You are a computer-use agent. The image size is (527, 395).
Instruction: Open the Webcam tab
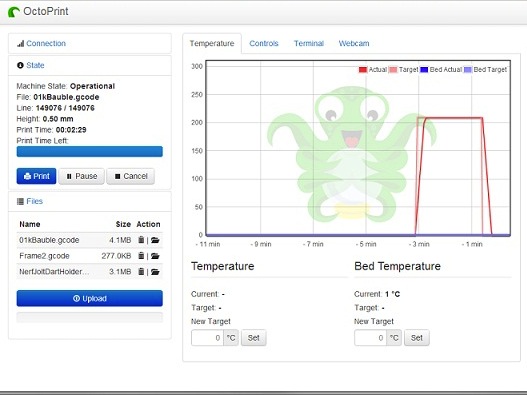coord(354,43)
